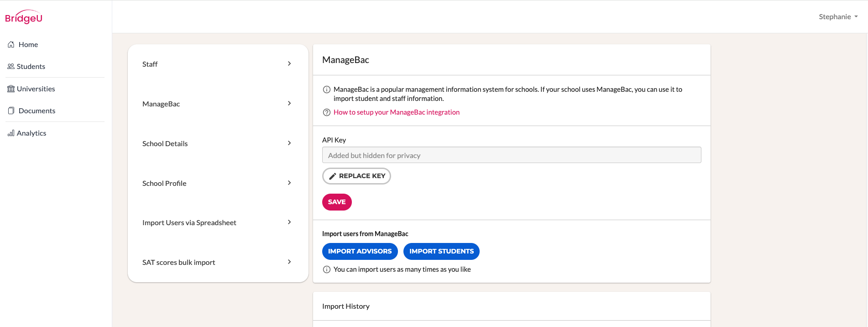This screenshot has height=327, width=868.
Task: Click the Home house icon
Action: coord(11,44)
